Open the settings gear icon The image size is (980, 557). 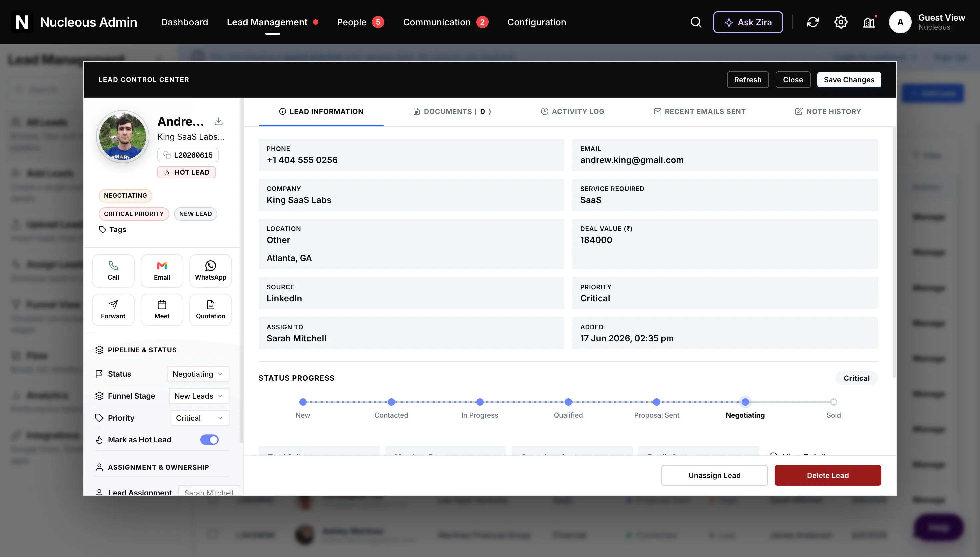[840, 22]
